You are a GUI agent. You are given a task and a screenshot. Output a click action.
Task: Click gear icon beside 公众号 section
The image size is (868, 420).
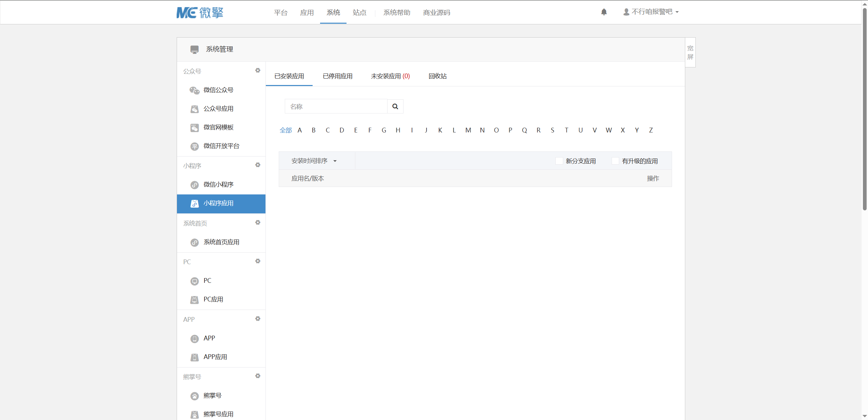258,70
